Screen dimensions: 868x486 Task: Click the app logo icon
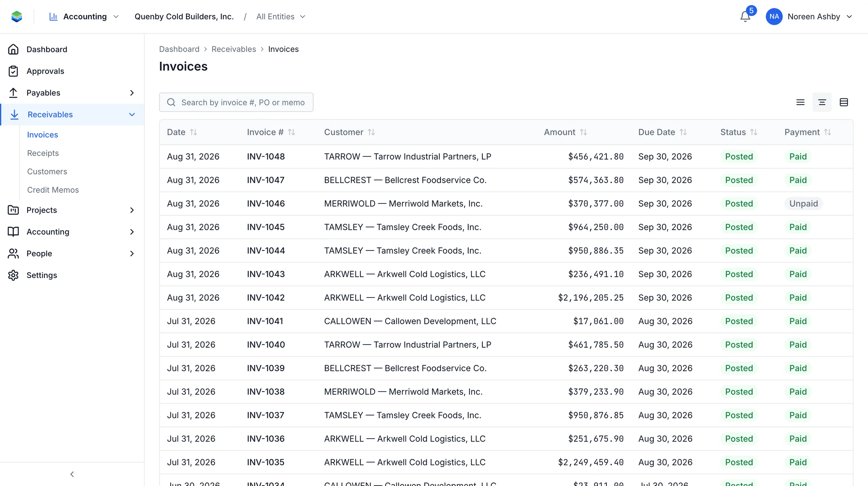click(17, 17)
